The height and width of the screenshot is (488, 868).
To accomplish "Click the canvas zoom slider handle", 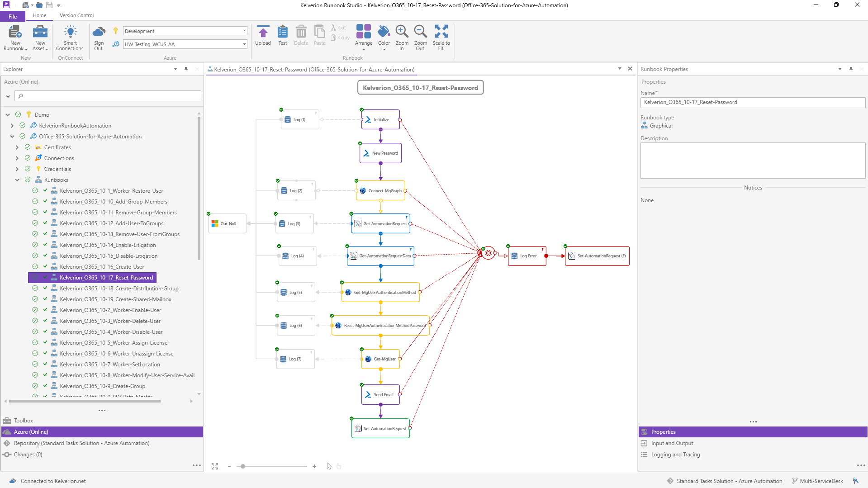I will tap(243, 466).
